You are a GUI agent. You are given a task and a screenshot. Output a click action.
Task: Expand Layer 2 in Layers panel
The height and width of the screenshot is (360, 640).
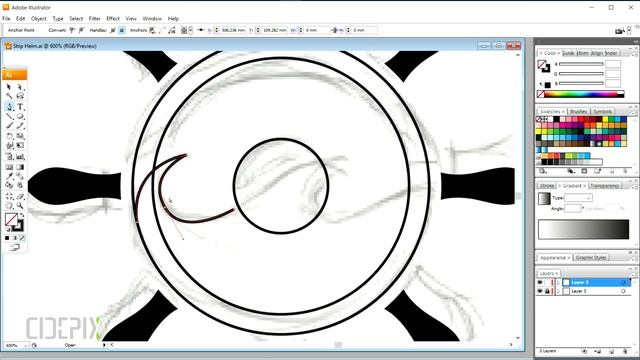tap(558, 282)
